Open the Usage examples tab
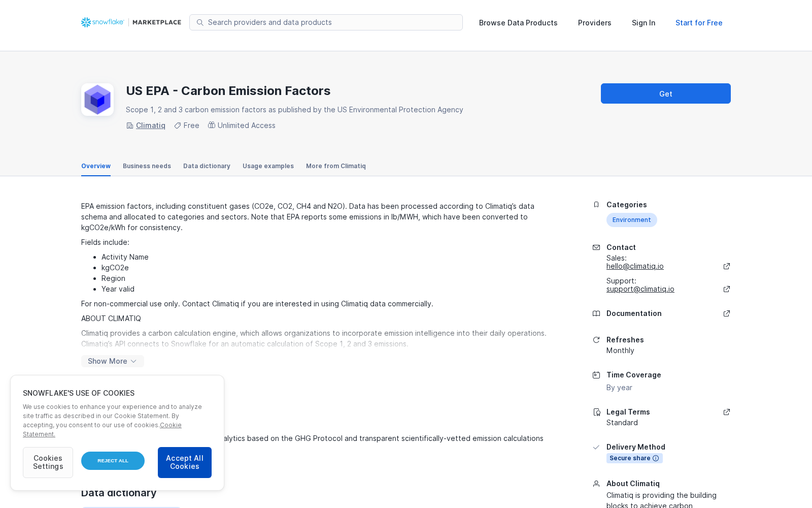The image size is (812, 508). click(x=268, y=166)
